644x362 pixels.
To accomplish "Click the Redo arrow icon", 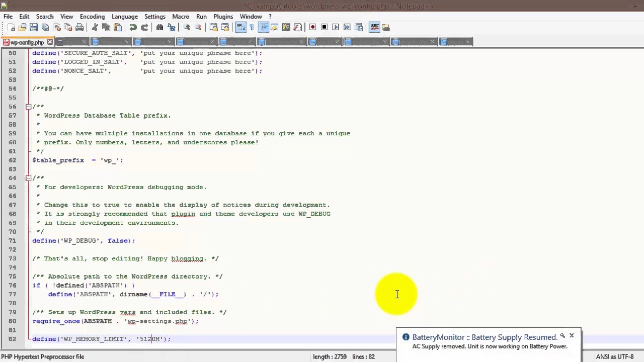I will (x=144, y=27).
